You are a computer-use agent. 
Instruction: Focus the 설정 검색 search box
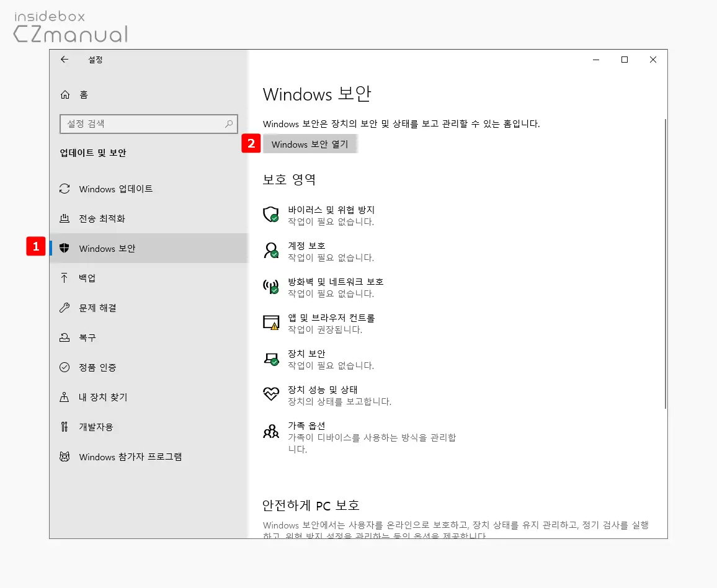149,124
